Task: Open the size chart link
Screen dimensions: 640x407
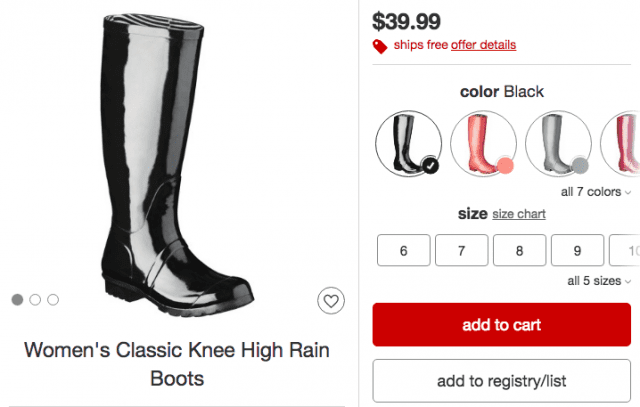Action: (x=519, y=214)
